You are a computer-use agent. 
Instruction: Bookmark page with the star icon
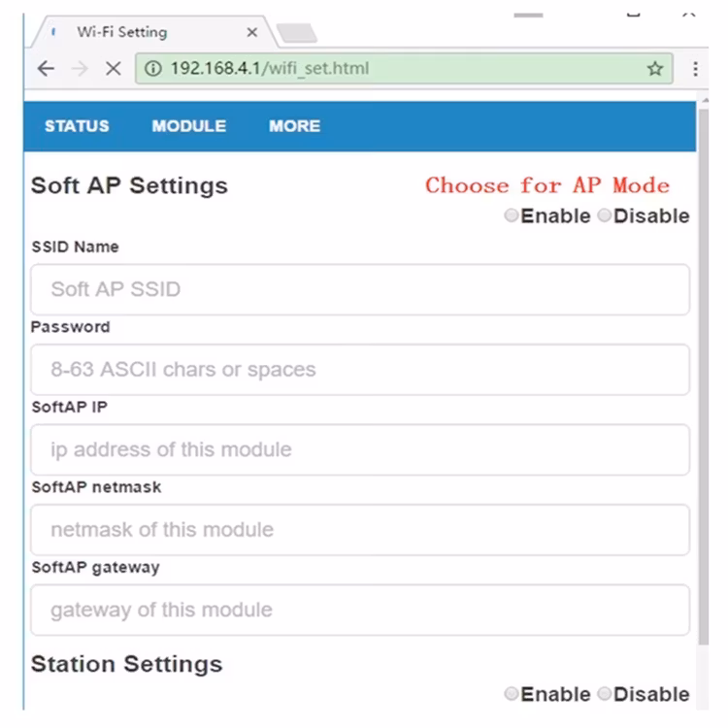(x=655, y=69)
